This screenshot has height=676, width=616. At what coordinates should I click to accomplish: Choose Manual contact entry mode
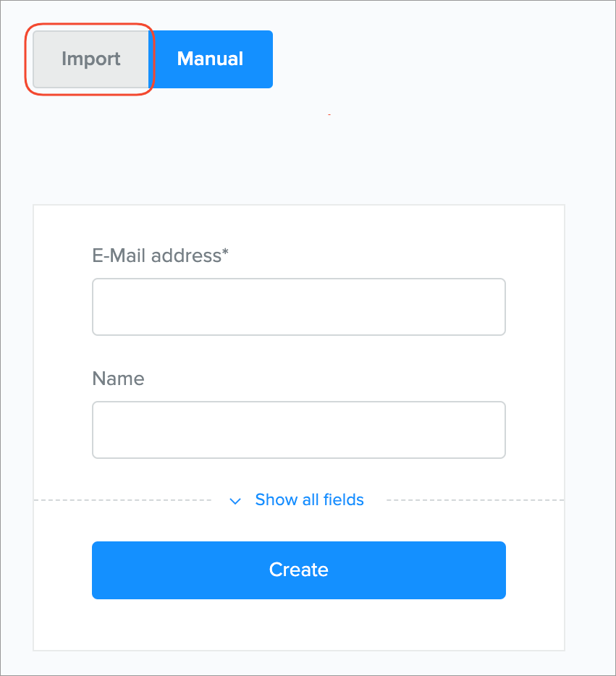pyautogui.click(x=210, y=59)
